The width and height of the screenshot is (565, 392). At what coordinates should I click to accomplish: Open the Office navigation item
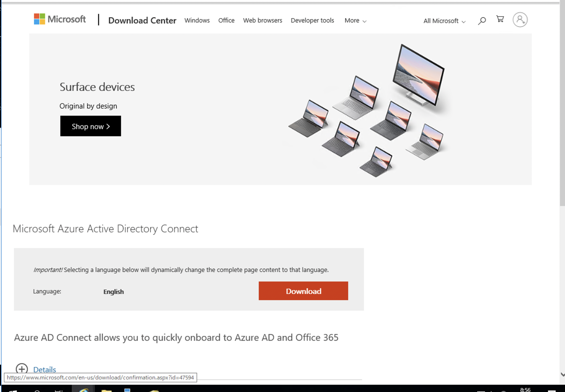pyautogui.click(x=226, y=20)
